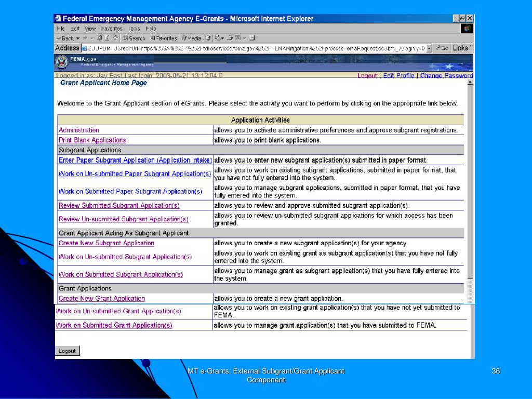
Task: Click the Forward arrow in the toolbar
Action: tap(85, 38)
